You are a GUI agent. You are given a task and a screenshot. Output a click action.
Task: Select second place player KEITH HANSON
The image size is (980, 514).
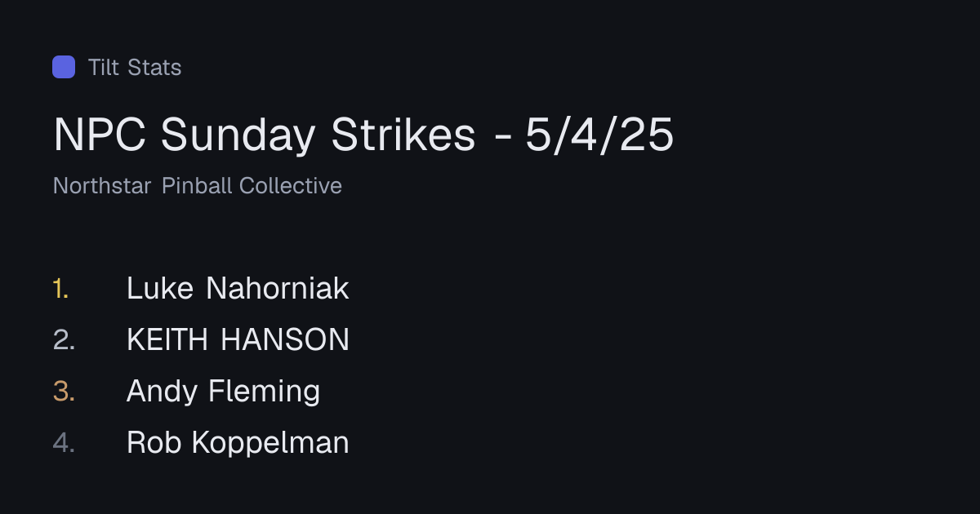(238, 339)
